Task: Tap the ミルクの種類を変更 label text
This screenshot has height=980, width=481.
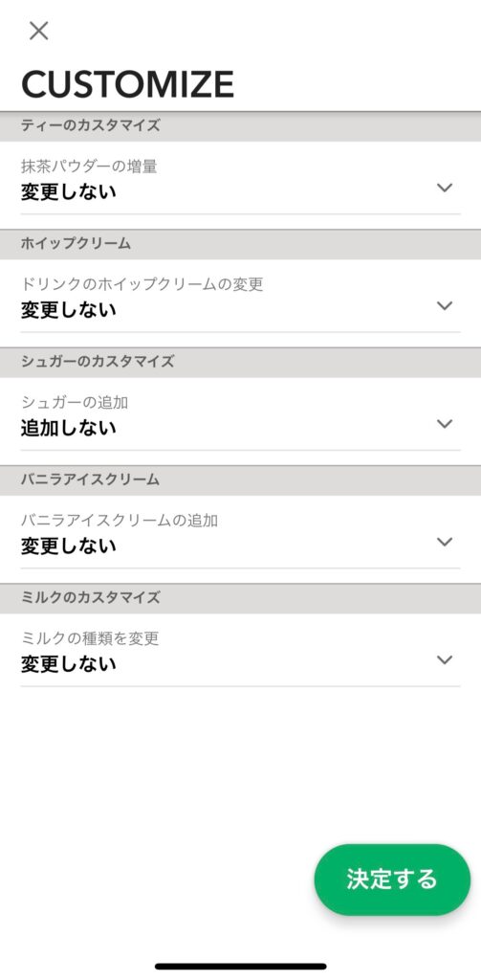Action: pos(90,638)
